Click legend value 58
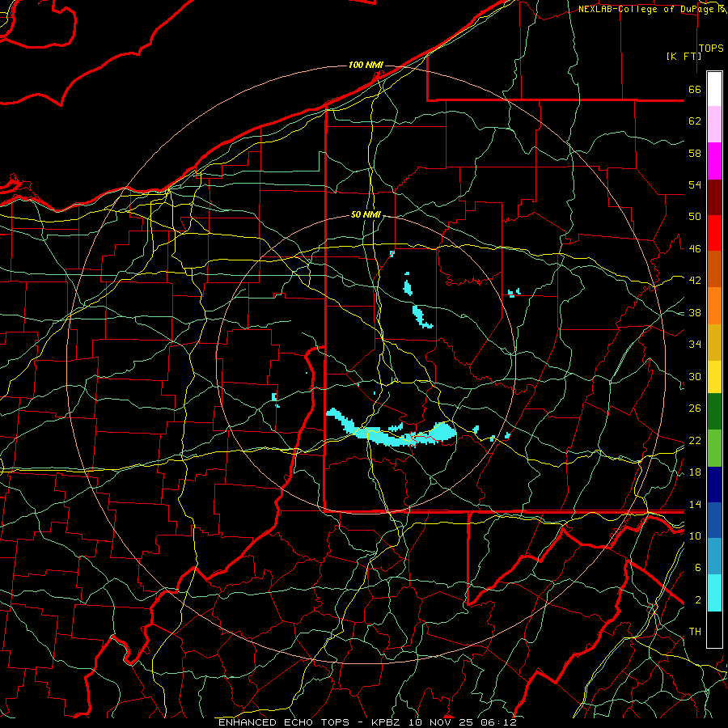 pos(695,153)
